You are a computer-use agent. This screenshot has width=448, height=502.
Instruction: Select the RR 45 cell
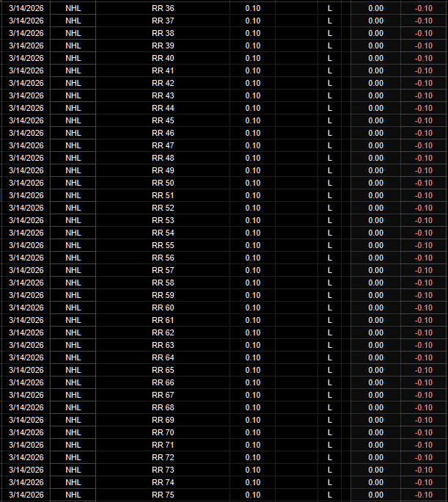(x=163, y=120)
